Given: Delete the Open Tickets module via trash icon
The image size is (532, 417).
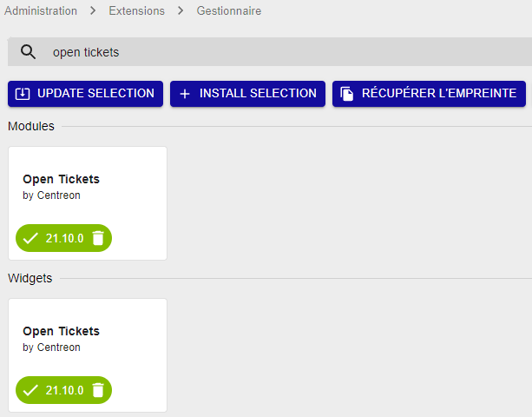Looking at the screenshot, I should [x=98, y=238].
